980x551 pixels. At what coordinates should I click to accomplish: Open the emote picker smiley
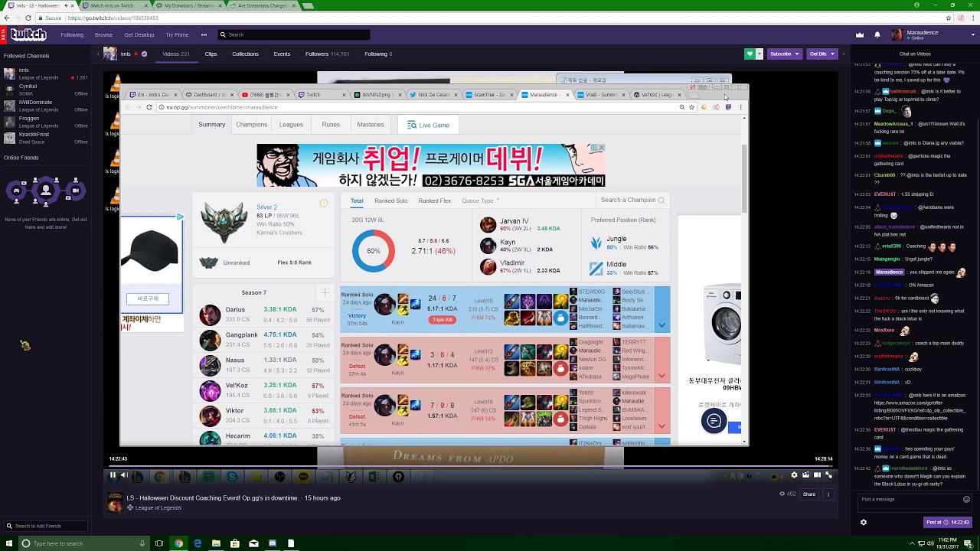tap(966, 499)
